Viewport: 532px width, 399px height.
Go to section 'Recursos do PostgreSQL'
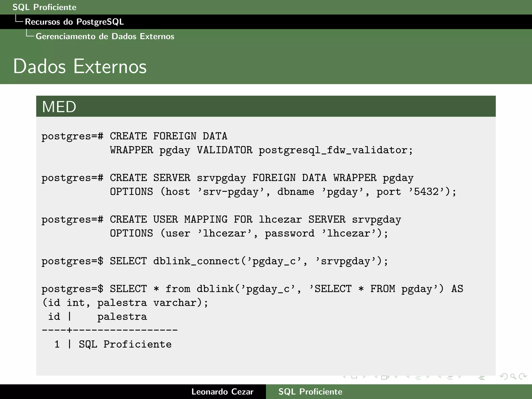[74, 22]
